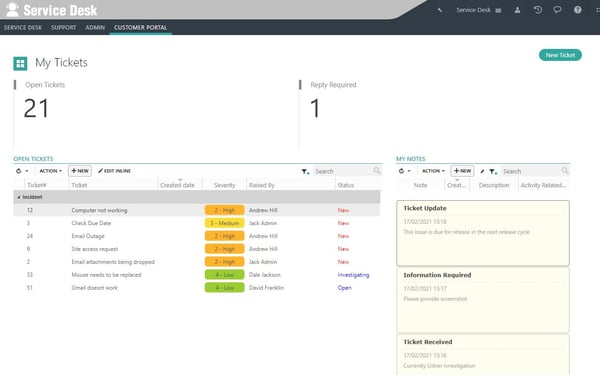
Task: Open the Action dropdown in My Notes
Action: (433, 171)
